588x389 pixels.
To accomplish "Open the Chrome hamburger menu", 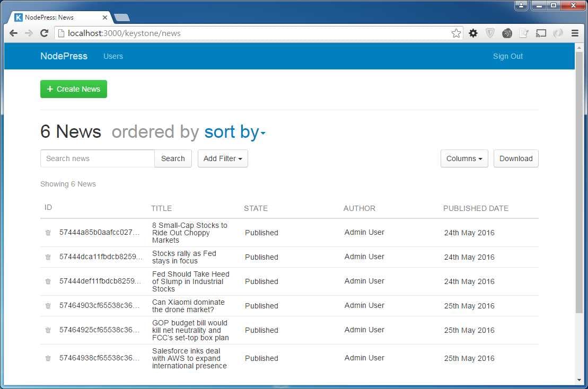I will pos(575,33).
